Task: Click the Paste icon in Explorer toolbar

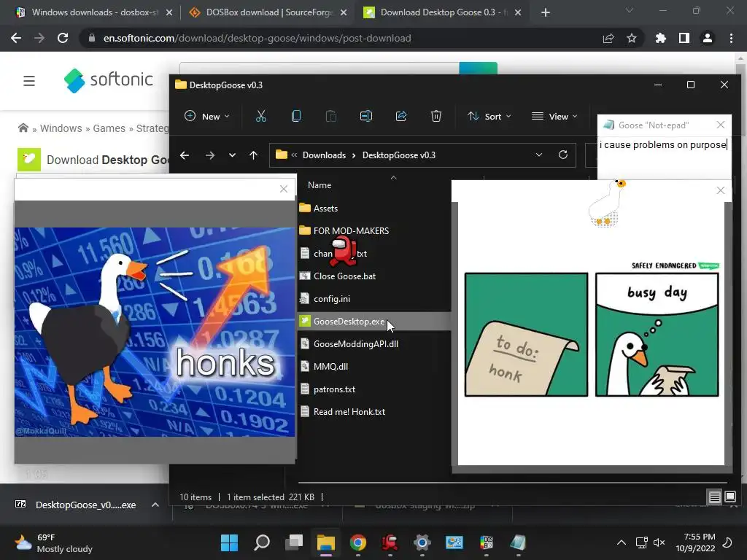Action: coord(330,116)
